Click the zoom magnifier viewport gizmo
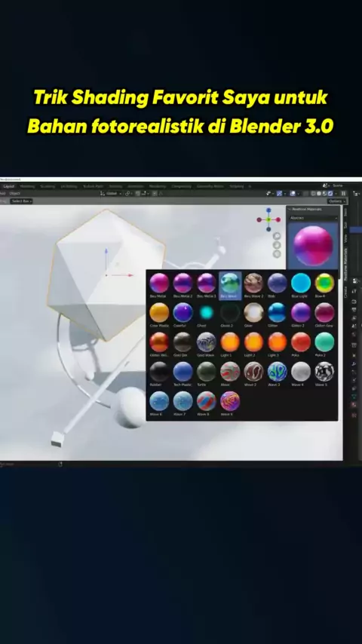 [277, 236]
